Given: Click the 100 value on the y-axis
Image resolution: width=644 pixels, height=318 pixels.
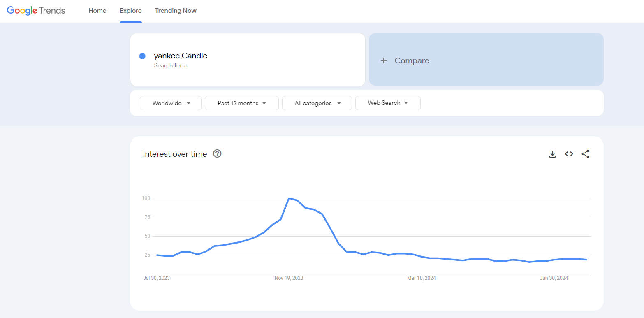Looking at the screenshot, I should pyautogui.click(x=146, y=198).
